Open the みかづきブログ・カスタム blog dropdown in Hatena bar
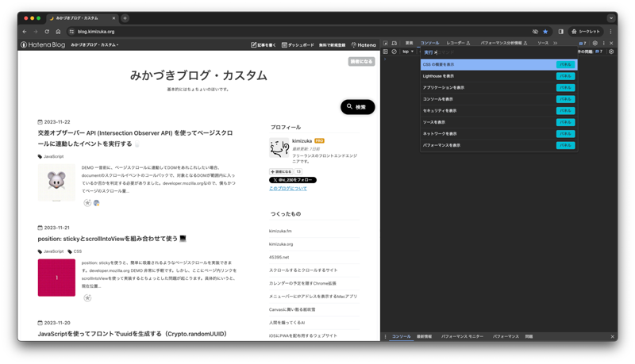The image size is (635, 364). coord(94,45)
